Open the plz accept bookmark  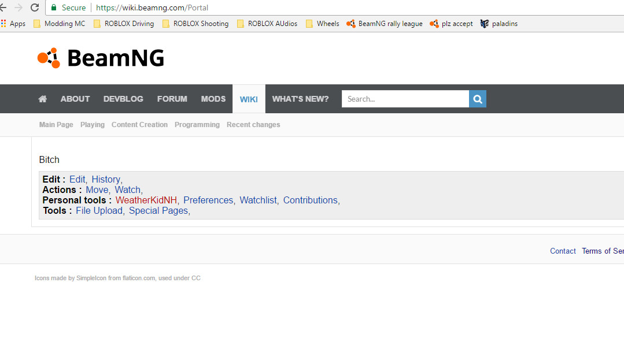pyautogui.click(x=451, y=24)
